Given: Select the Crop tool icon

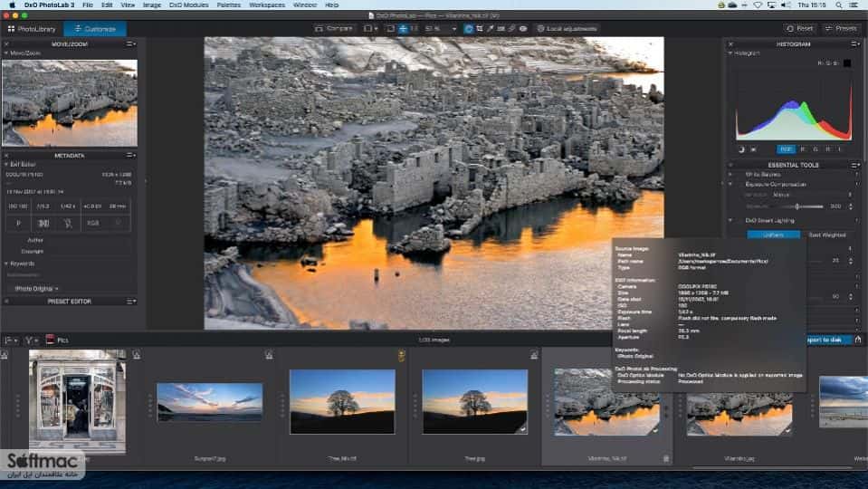Looking at the screenshot, I should click(480, 28).
